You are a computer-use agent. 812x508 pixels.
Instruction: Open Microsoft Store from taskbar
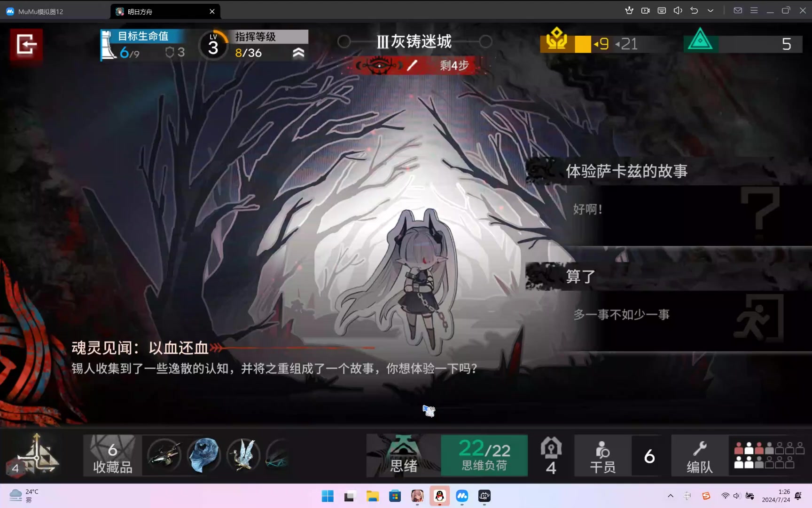pyautogui.click(x=395, y=496)
